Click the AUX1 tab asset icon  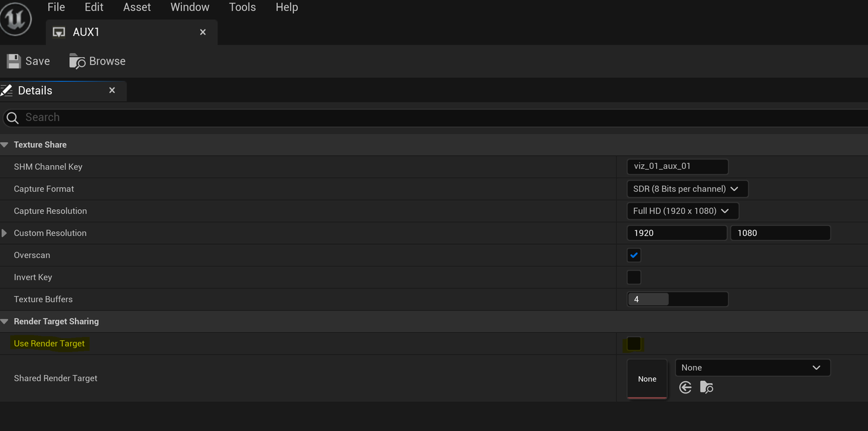coord(59,33)
